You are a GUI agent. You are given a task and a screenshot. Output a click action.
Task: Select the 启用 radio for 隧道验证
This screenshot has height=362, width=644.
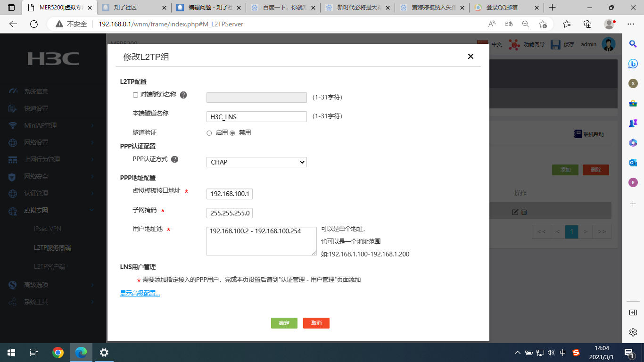coord(209,133)
